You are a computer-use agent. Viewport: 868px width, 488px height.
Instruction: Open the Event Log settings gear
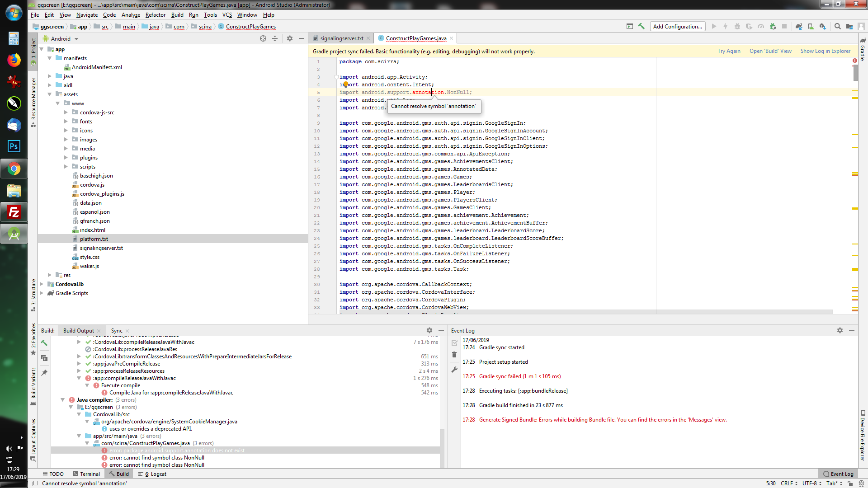coord(840,330)
